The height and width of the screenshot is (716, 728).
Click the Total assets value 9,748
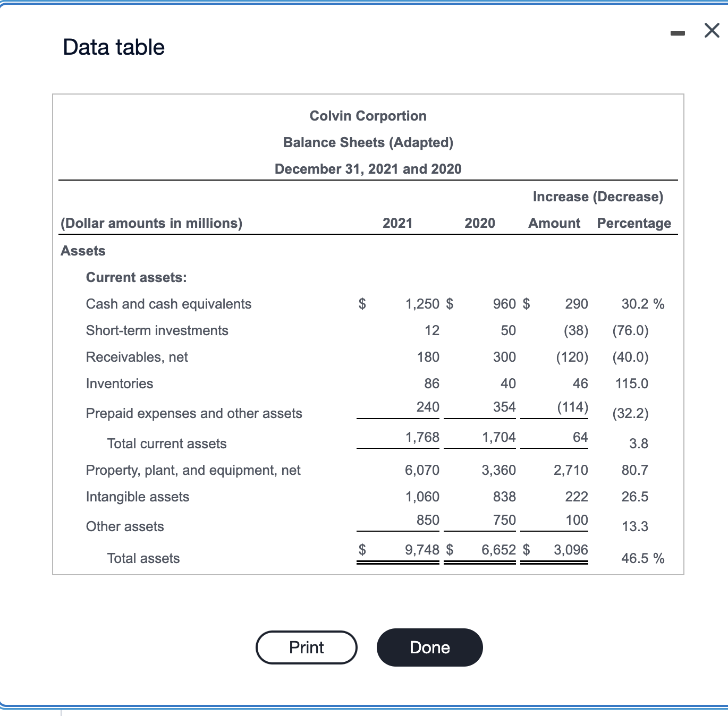[422, 550]
